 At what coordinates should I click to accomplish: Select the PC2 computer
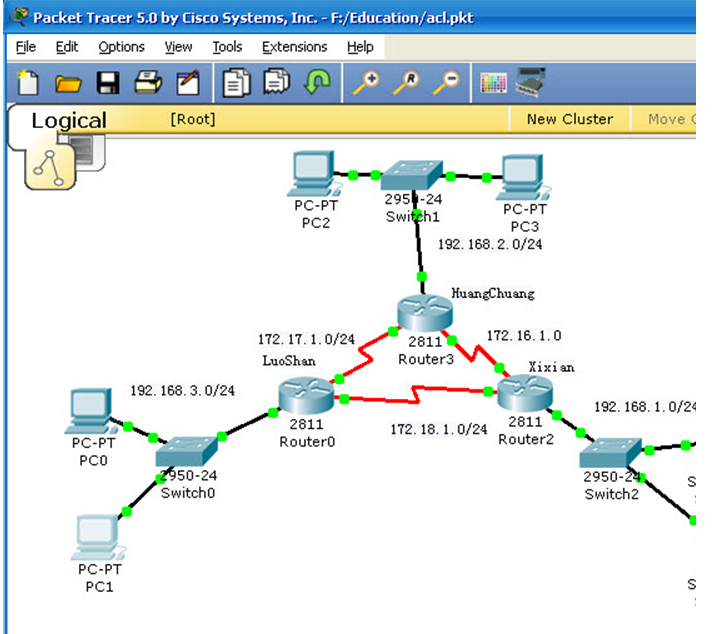(x=315, y=173)
